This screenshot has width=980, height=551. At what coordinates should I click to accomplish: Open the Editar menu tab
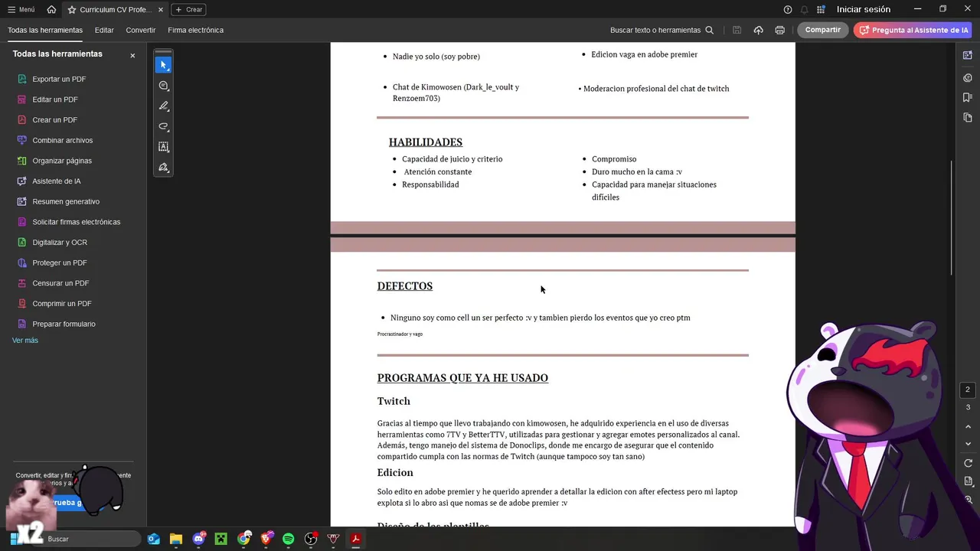point(104,31)
